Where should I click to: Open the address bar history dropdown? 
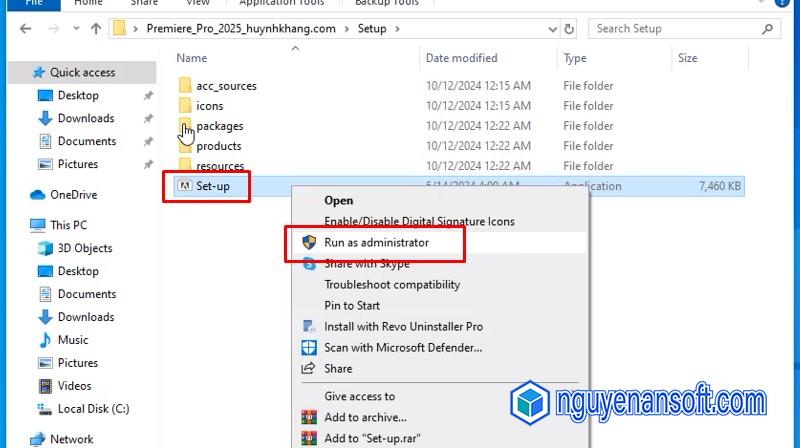pos(552,29)
